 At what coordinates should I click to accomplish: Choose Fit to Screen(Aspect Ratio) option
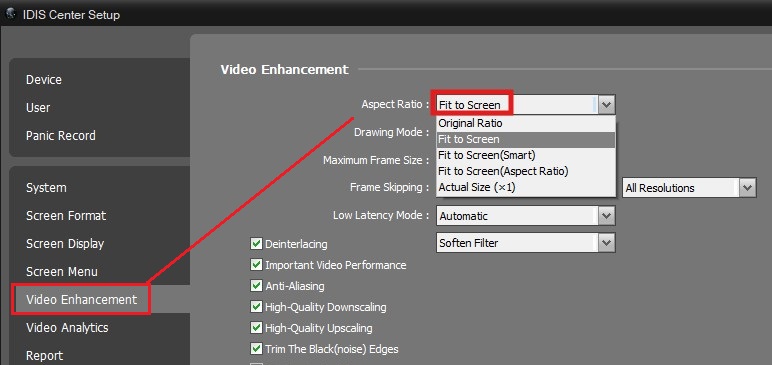[526, 171]
